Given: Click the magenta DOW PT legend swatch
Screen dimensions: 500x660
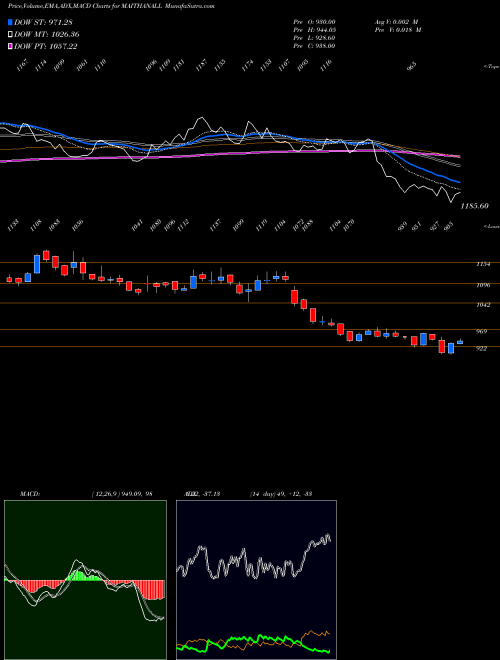Looking at the screenshot, I should 11,46.
